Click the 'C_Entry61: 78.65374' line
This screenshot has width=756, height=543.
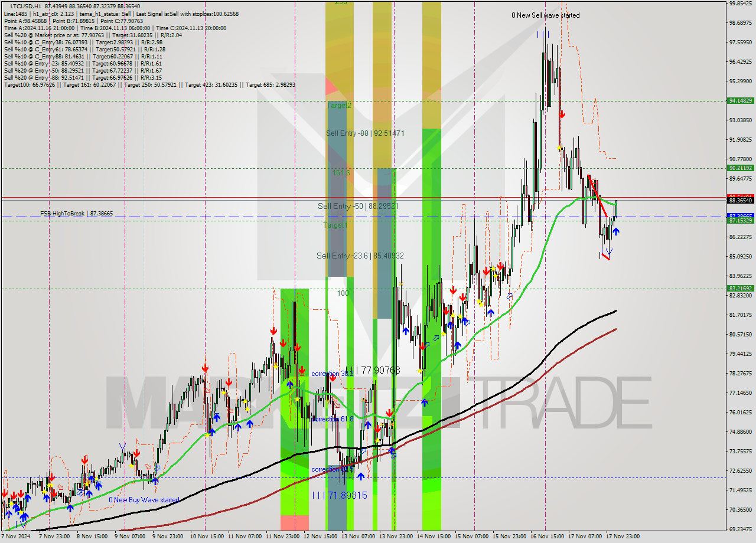point(84,49)
